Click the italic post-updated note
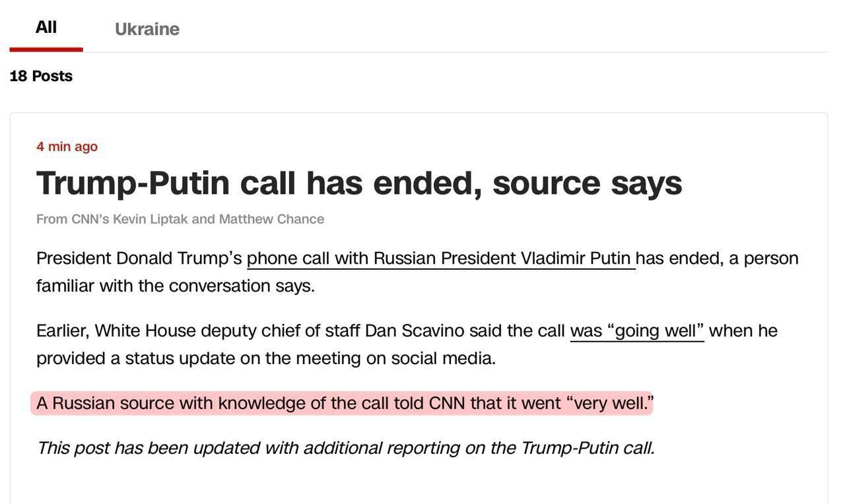This screenshot has height=504, width=845. (345, 448)
